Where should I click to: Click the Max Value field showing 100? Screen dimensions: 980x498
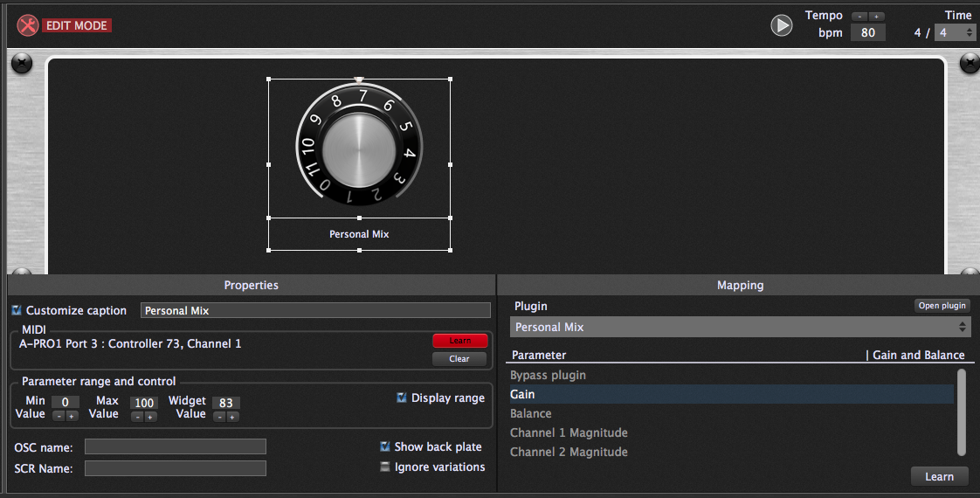click(x=144, y=403)
